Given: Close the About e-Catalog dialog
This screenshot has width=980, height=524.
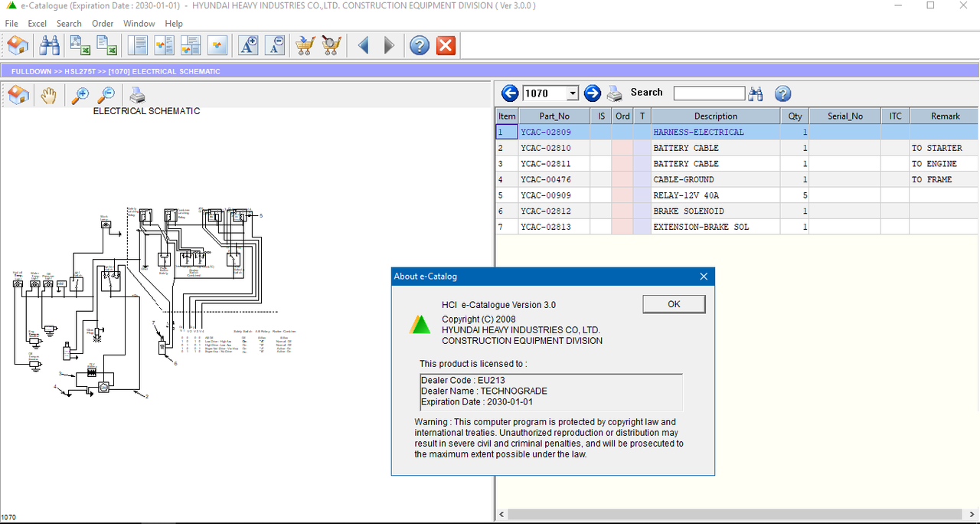Looking at the screenshot, I should 704,277.
